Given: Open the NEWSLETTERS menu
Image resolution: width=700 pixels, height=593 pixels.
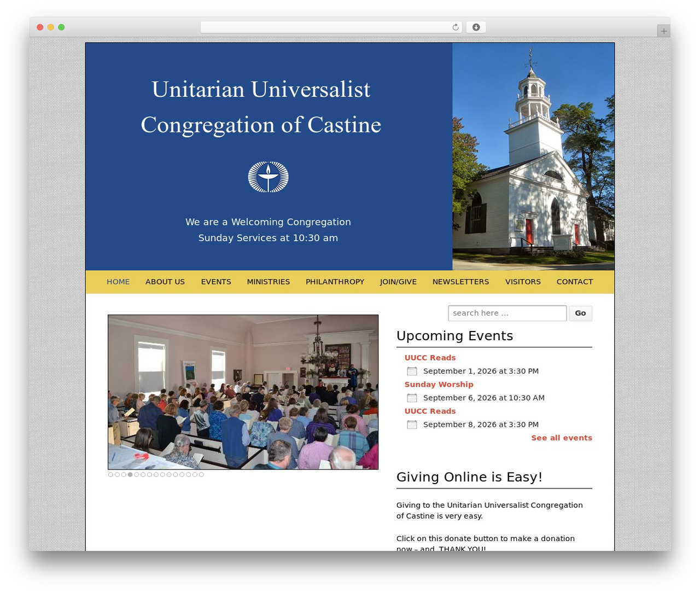Looking at the screenshot, I should (461, 282).
